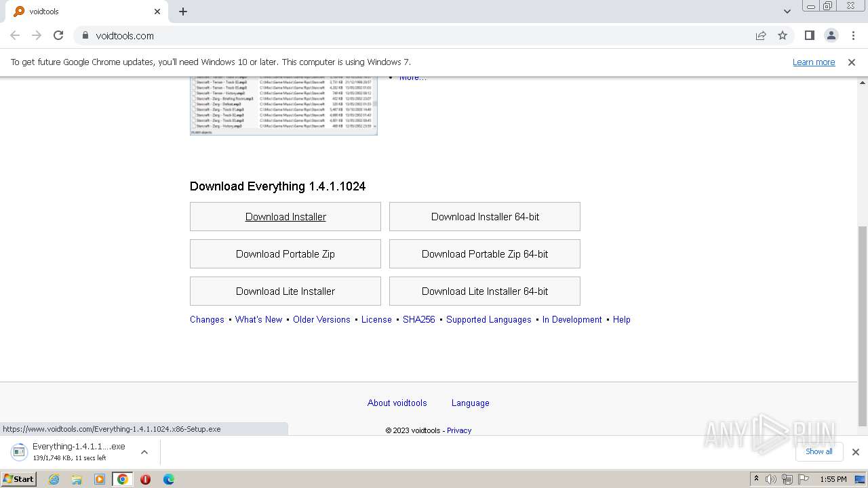Click the '© 2023 voidtools' footer text
This screenshot has width=868, height=488.
[x=413, y=430]
